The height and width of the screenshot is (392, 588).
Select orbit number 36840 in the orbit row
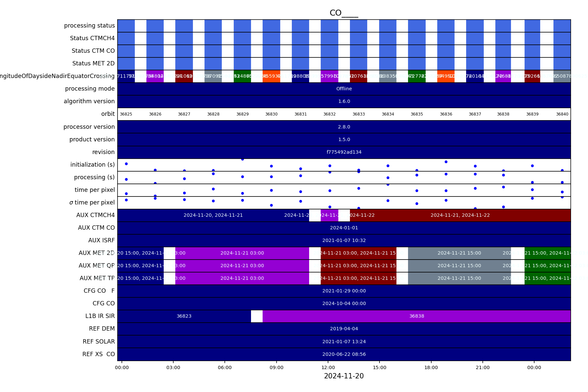click(x=562, y=114)
